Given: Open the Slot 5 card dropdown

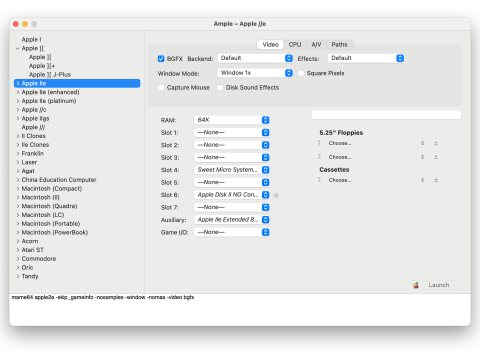Looking at the screenshot, I should [232, 182].
